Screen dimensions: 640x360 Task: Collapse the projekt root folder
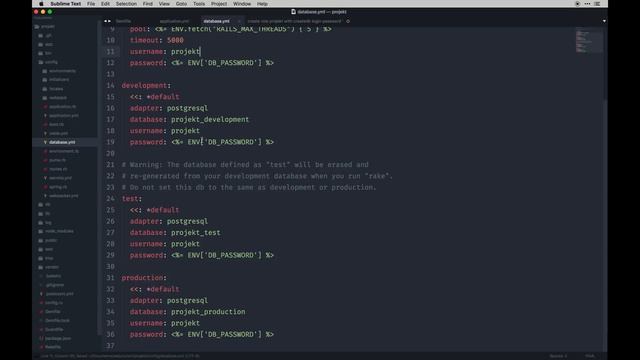[x=44, y=27]
